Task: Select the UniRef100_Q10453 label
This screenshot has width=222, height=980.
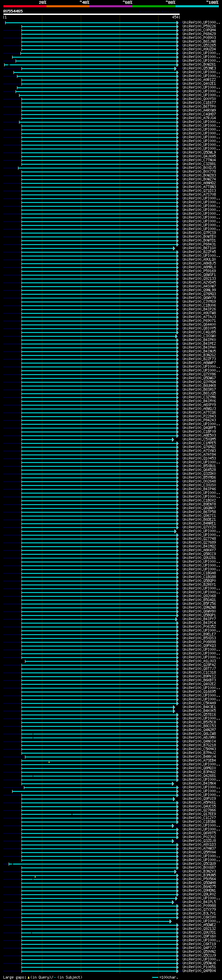Action: (199, 459)
